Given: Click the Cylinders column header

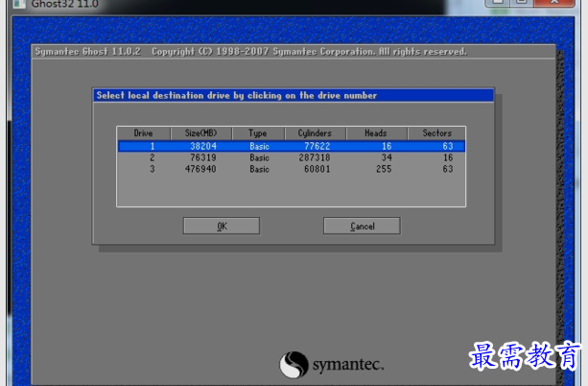Looking at the screenshot, I should click(316, 133).
